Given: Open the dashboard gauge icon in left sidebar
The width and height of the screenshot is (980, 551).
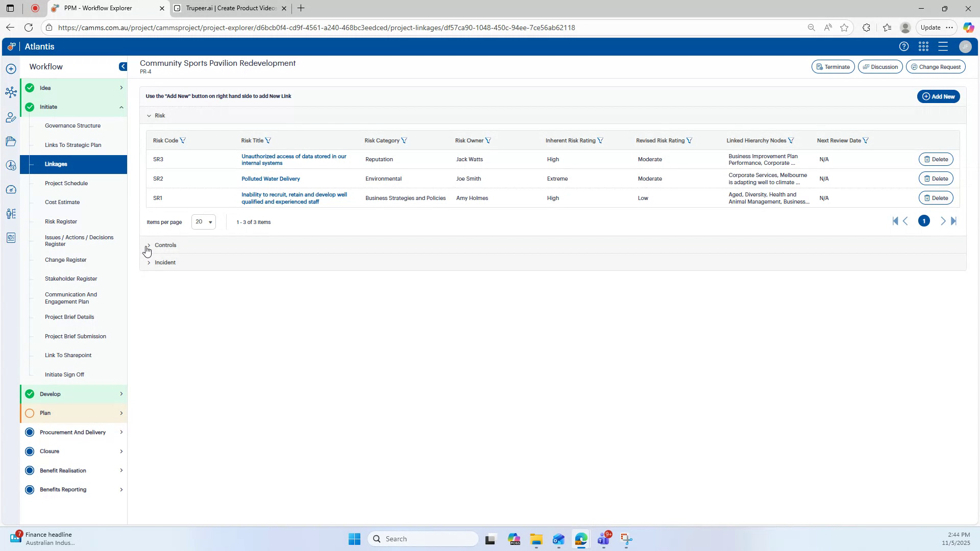Looking at the screenshot, I should pos(11,189).
